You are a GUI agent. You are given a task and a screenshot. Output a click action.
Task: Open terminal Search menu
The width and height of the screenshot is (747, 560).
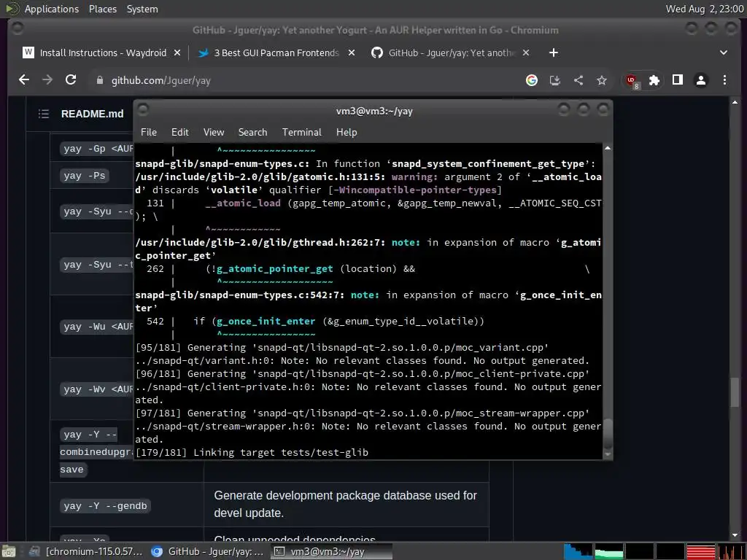click(x=252, y=133)
